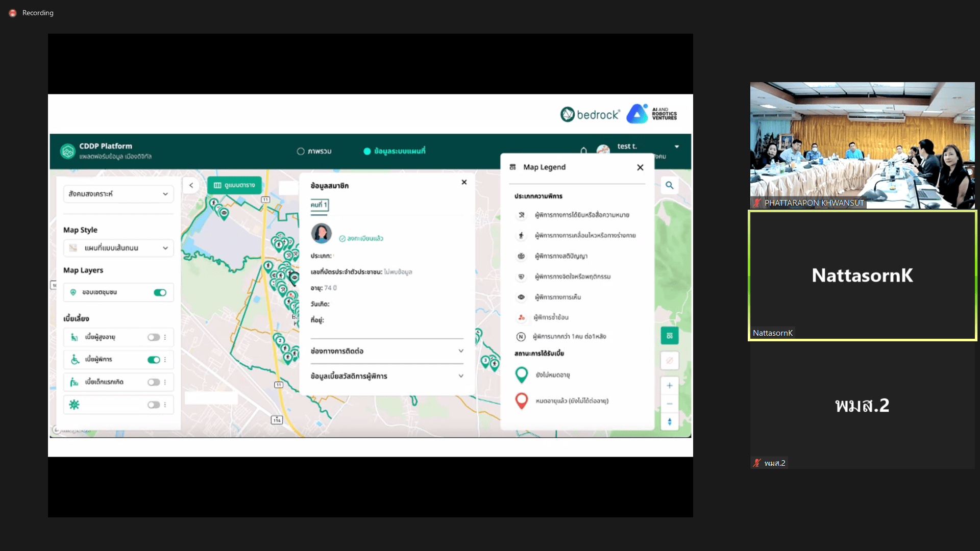Screen dimensions: 980x551
Task: Click the community boundary pin icon
Action: click(73, 292)
